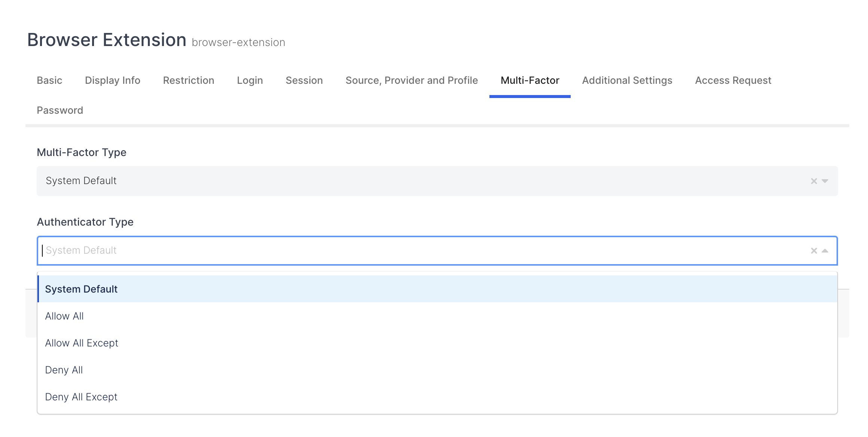Select the Multi-Factor tab

(530, 80)
